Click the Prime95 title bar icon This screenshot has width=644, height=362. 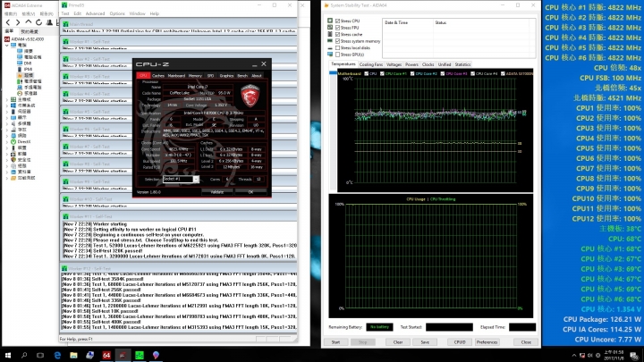[64, 5]
